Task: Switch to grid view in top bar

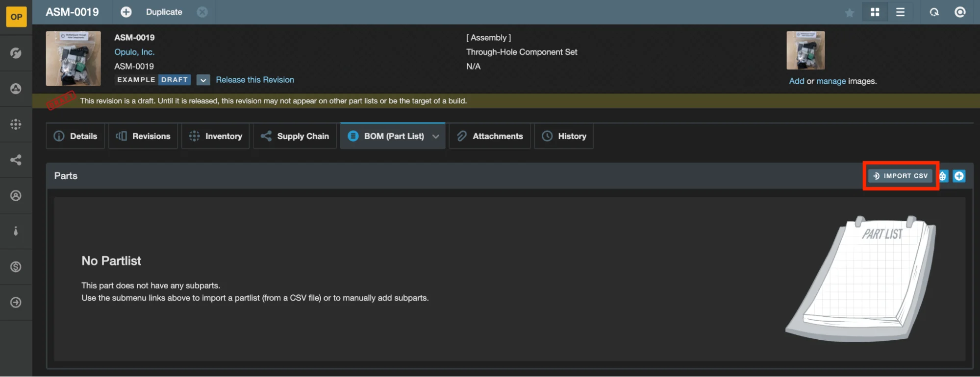Action: point(875,12)
